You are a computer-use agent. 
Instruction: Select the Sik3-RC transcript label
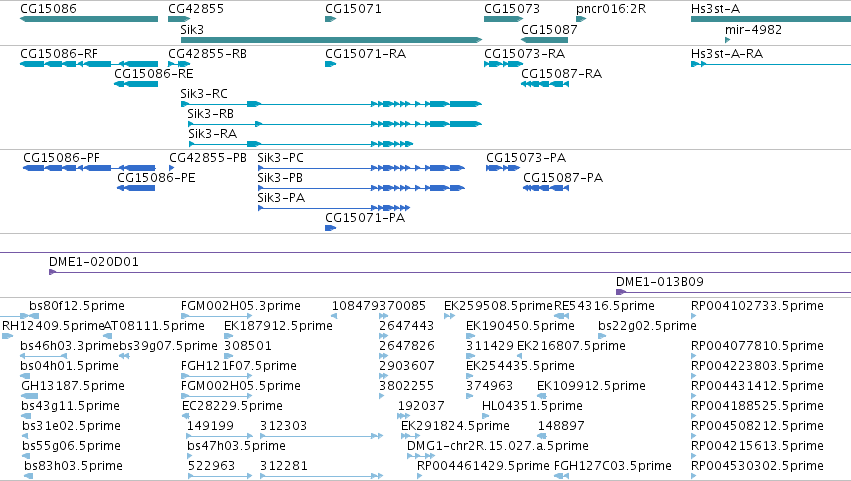click(x=204, y=94)
